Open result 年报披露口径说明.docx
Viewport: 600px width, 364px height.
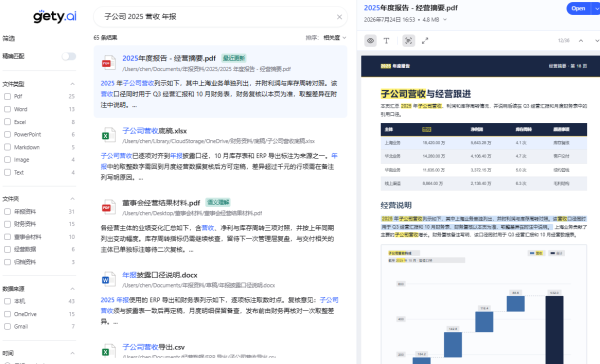tap(160, 275)
